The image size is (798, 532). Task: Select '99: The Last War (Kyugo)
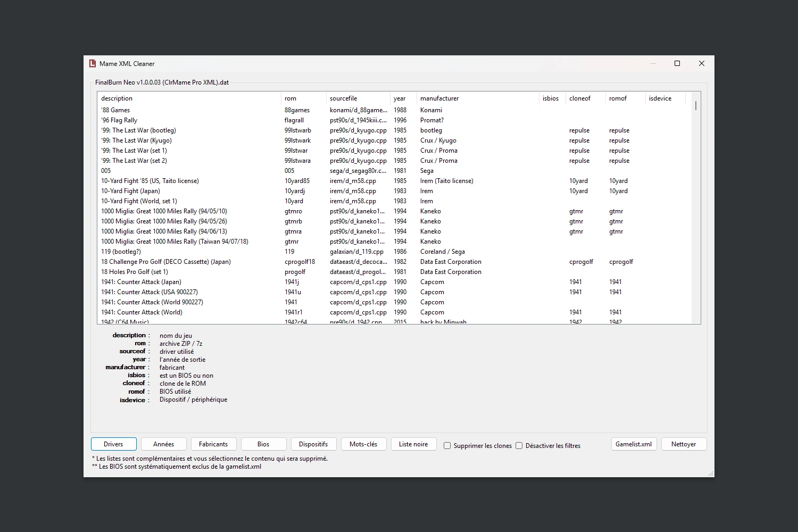(395, 140)
